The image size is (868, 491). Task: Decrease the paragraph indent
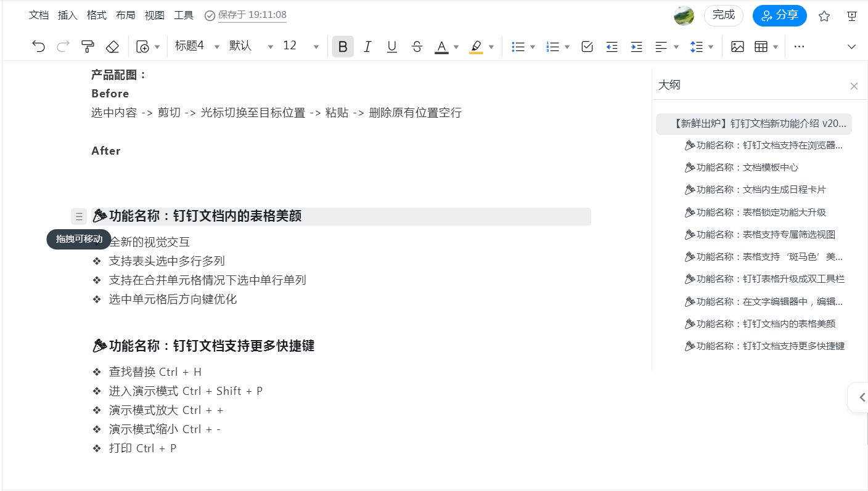[x=612, y=47]
